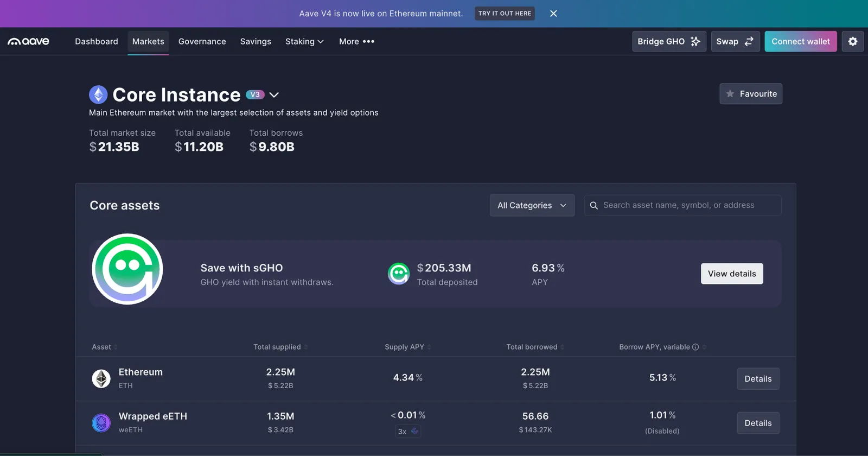Click the small GHO token icon beside Total deposited
Viewport: 868px width, 456px height.
(399, 274)
